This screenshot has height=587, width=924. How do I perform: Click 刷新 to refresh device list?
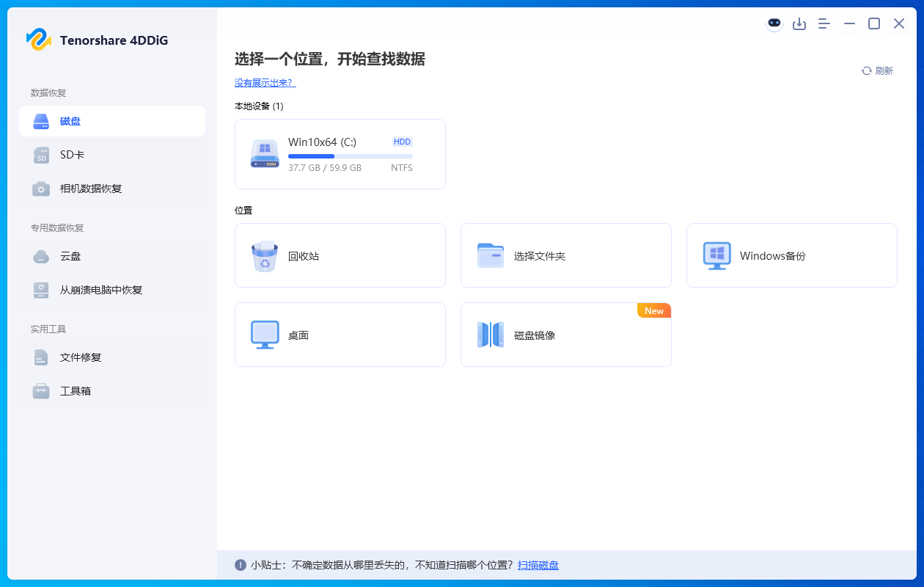tap(876, 70)
